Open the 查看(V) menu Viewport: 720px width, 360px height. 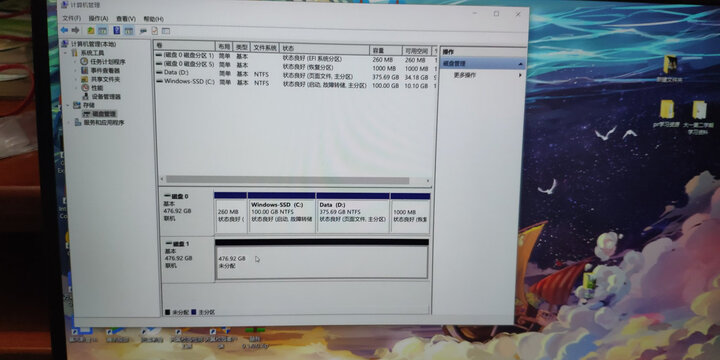(x=126, y=19)
